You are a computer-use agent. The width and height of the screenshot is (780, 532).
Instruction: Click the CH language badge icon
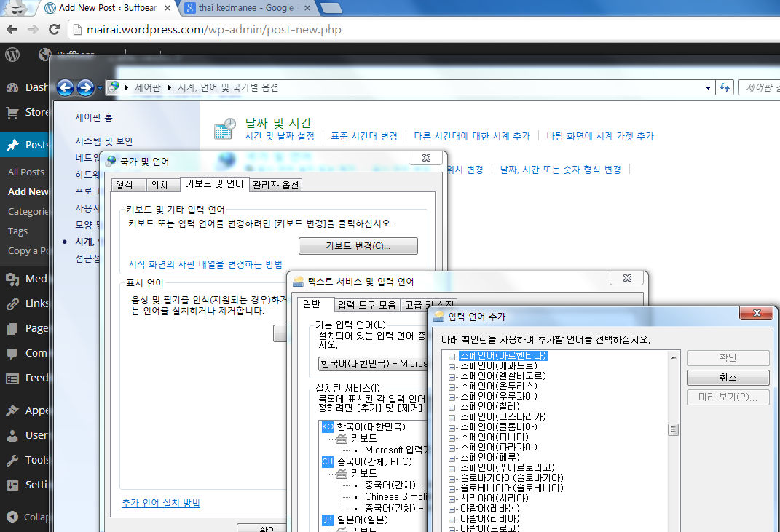[x=327, y=462]
